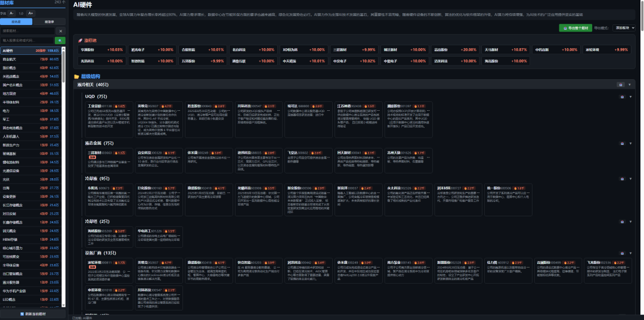Select 长江存储概念 theme in sidebar

coord(31,205)
